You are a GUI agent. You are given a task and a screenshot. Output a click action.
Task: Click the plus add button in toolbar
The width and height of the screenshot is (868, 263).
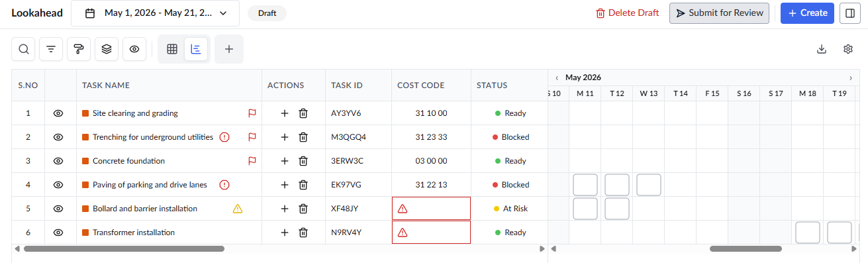tap(229, 49)
